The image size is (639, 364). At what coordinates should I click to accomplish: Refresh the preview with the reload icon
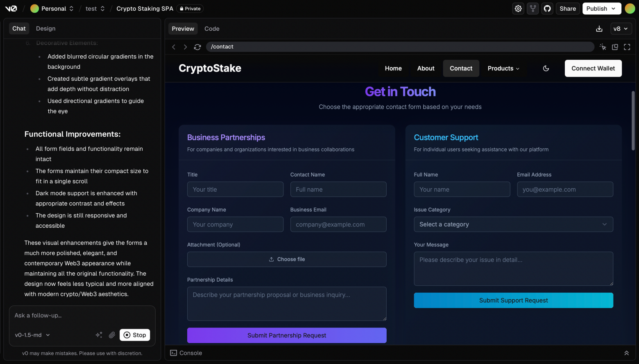pos(197,47)
